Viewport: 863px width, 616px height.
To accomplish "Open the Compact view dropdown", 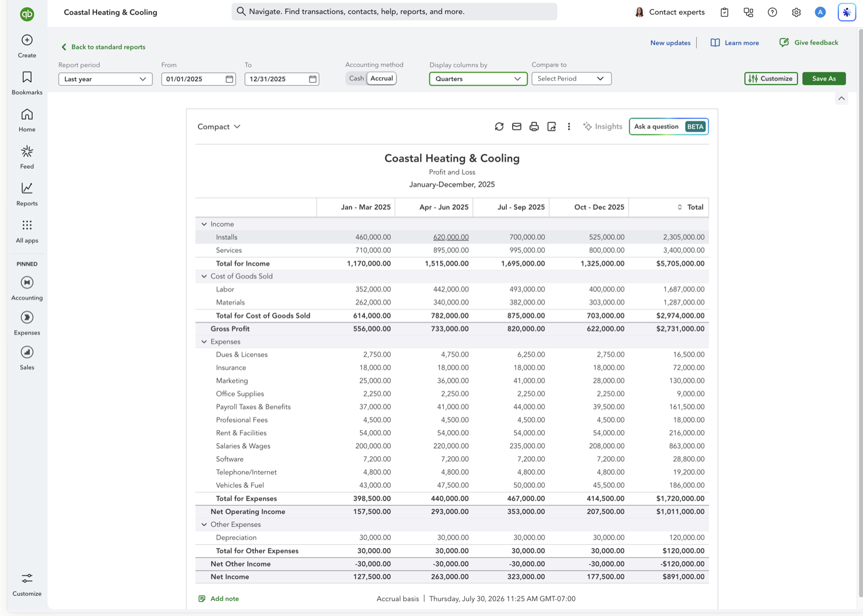I will (x=219, y=127).
